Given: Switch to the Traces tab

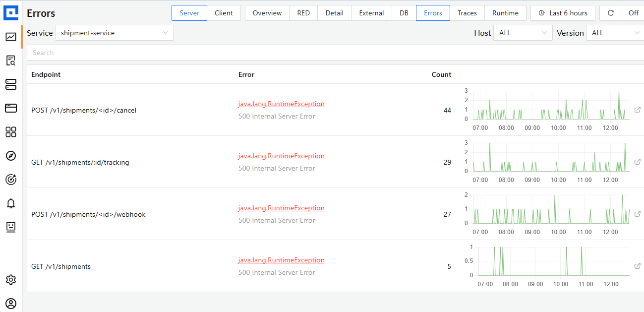Looking at the screenshot, I should (x=467, y=13).
